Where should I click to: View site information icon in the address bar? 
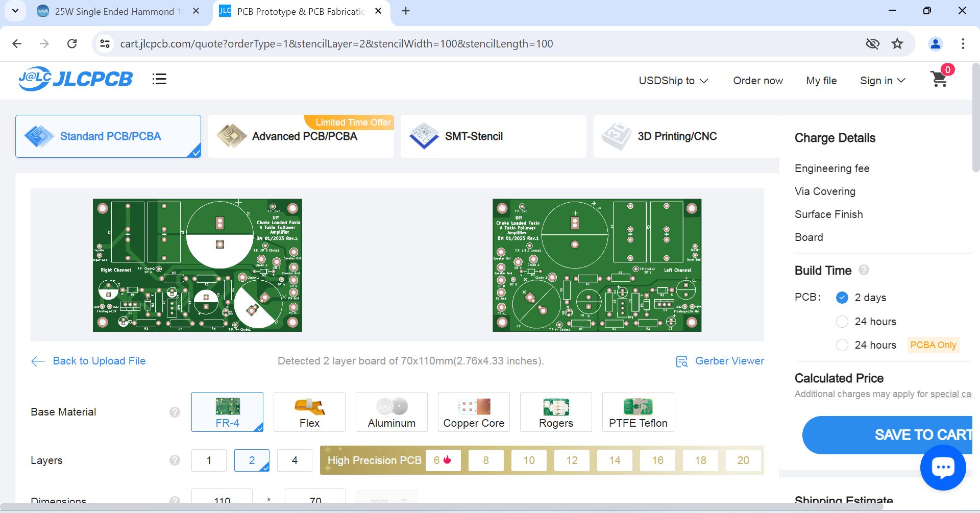coord(105,44)
